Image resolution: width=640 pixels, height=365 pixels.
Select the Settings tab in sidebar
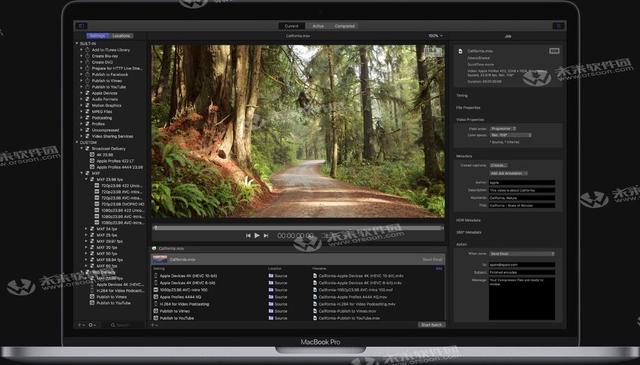(x=97, y=36)
